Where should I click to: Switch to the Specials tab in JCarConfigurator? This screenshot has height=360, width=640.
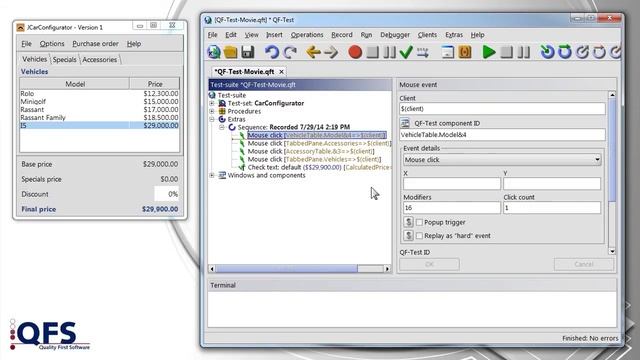tap(64, 60)
